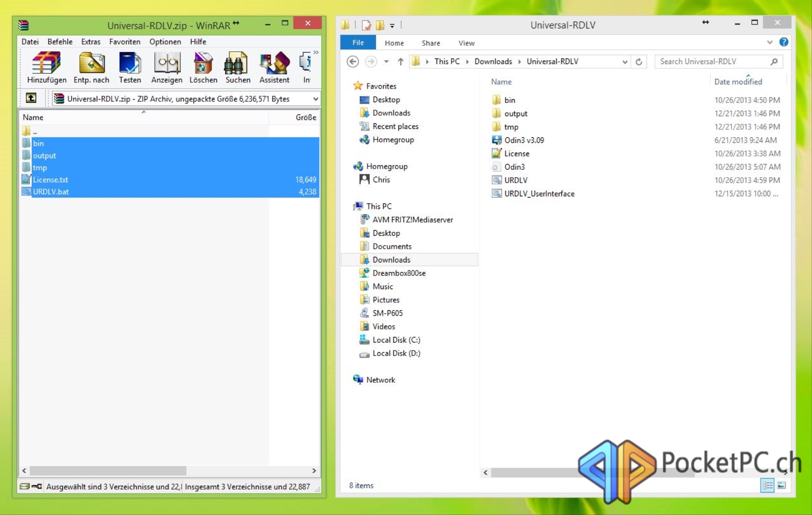Click This PC in the address breadcrumb
Viewport: 812px width, 515px height.
pos(447,61)
